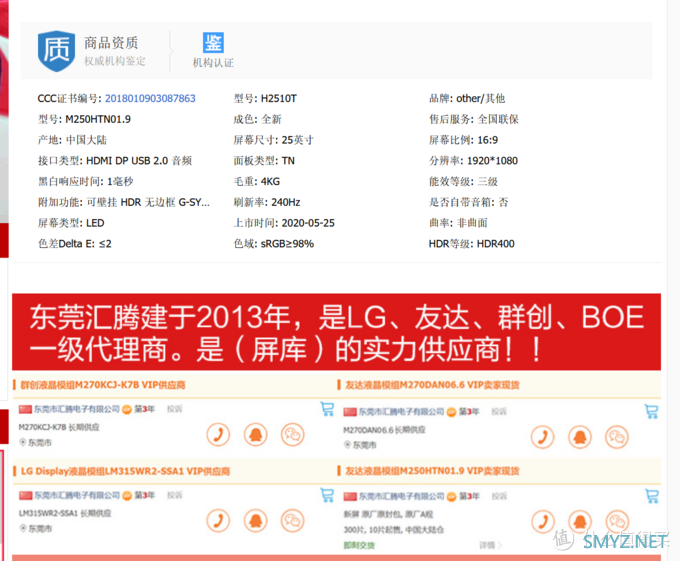680x561 pixels.
Task: Add LM315WR2-SSA1 listing to cart icon
Action: [327, 495]
